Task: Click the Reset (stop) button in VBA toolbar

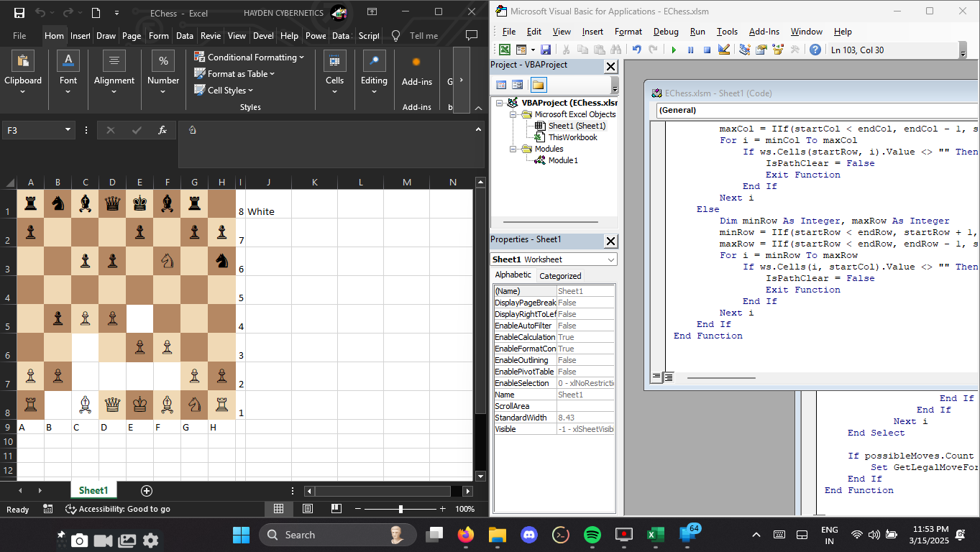Action: [707, 50]
